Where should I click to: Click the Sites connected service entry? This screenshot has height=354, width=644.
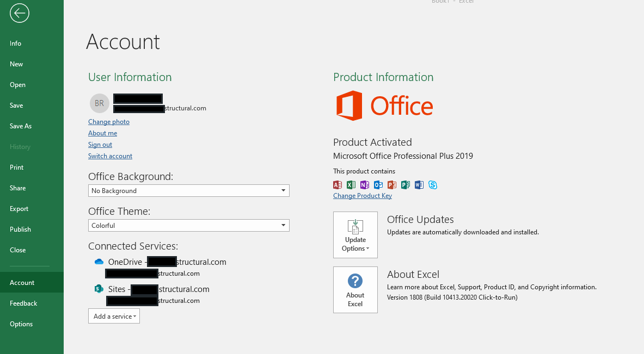pyautogui.click(x=152, y=295)
